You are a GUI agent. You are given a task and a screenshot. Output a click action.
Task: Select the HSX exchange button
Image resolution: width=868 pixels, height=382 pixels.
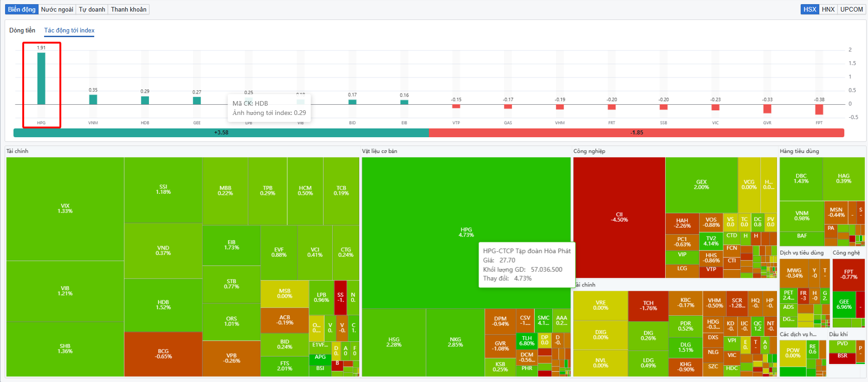click(x=810, y=9)
